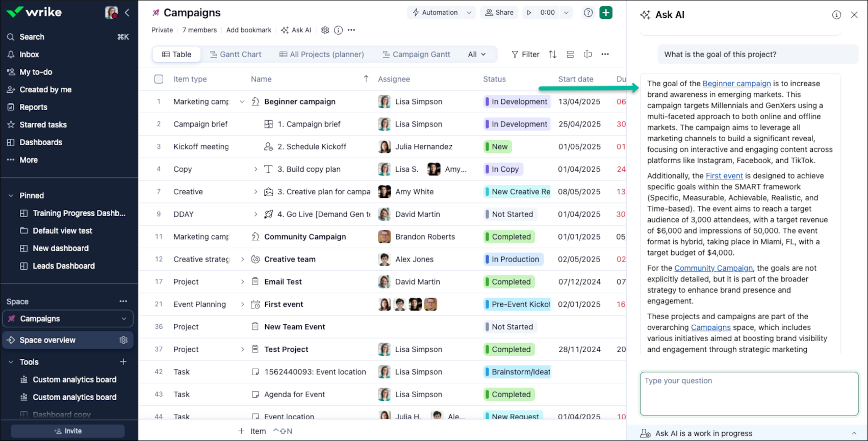Image resolution: width=868 pixels, height=441 pixels.
Task: Collapse the Pinned section
Action: (x=11, y=196)
